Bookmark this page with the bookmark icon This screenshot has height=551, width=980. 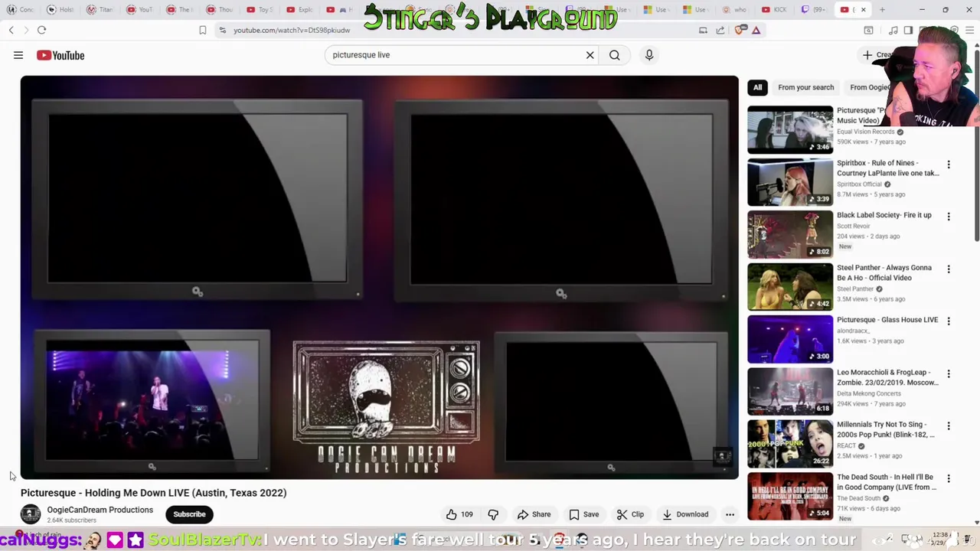202,30
